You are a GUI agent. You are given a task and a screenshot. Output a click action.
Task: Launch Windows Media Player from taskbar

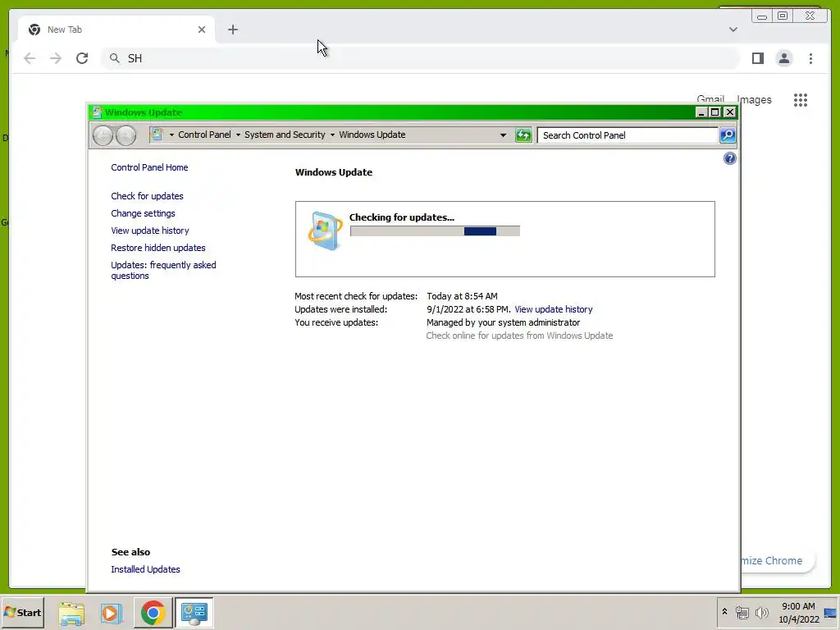coord(112,613)
